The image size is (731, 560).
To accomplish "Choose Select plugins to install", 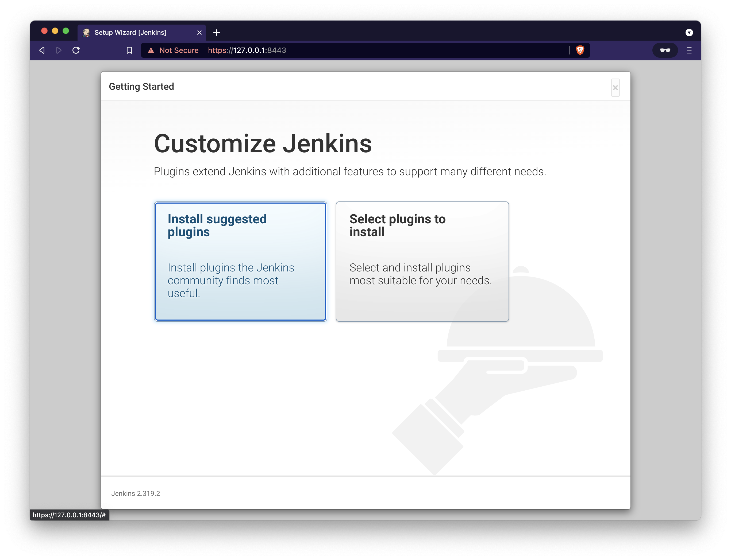I will [422, 261].
